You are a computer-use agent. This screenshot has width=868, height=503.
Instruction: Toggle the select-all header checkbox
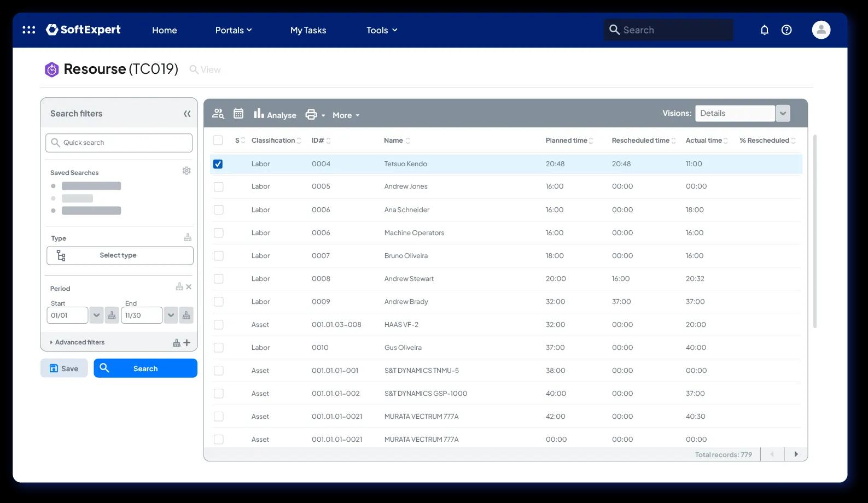coord(218,141)
